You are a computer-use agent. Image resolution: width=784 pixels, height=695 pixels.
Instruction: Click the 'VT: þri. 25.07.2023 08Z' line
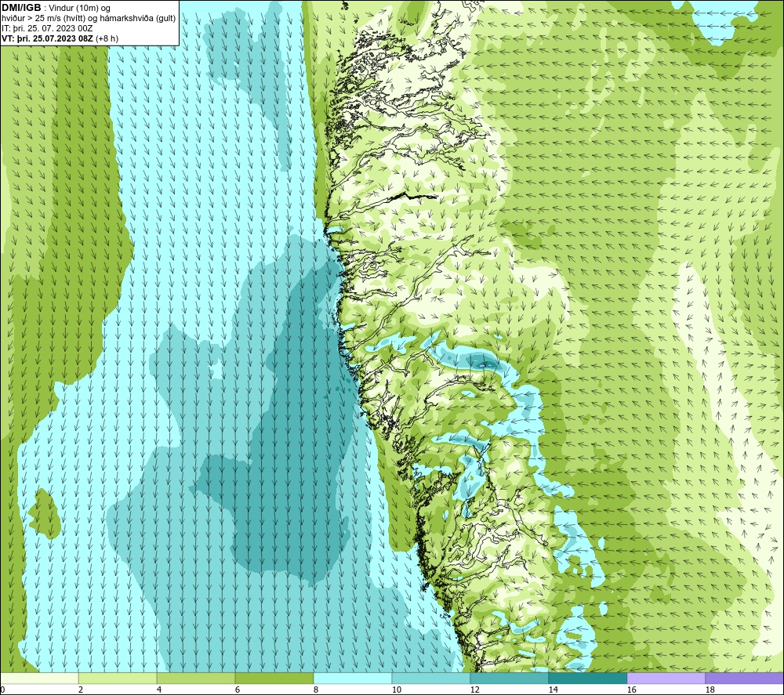point(47,38)
